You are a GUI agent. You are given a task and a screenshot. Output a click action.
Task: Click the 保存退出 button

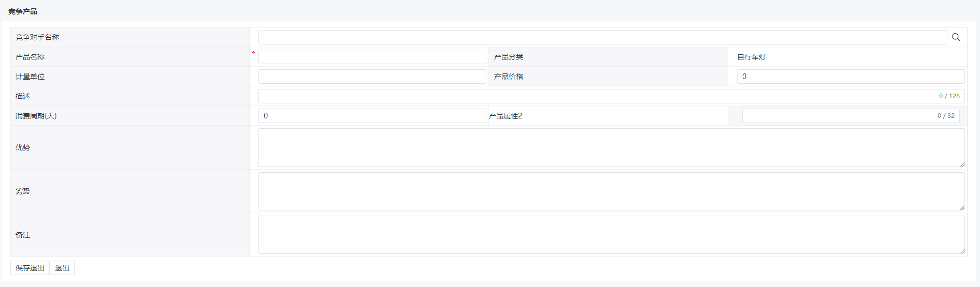point(30,268)
